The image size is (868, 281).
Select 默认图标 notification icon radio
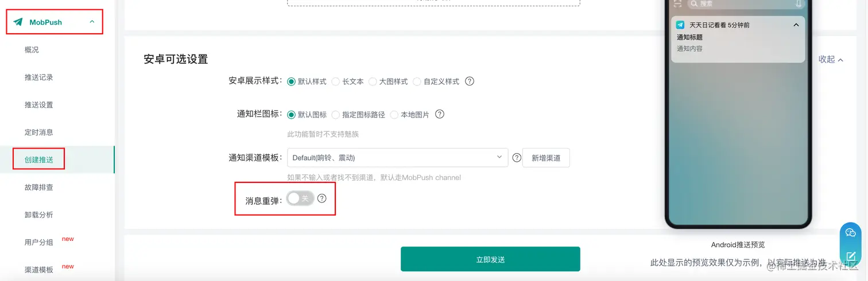[292, 115]
